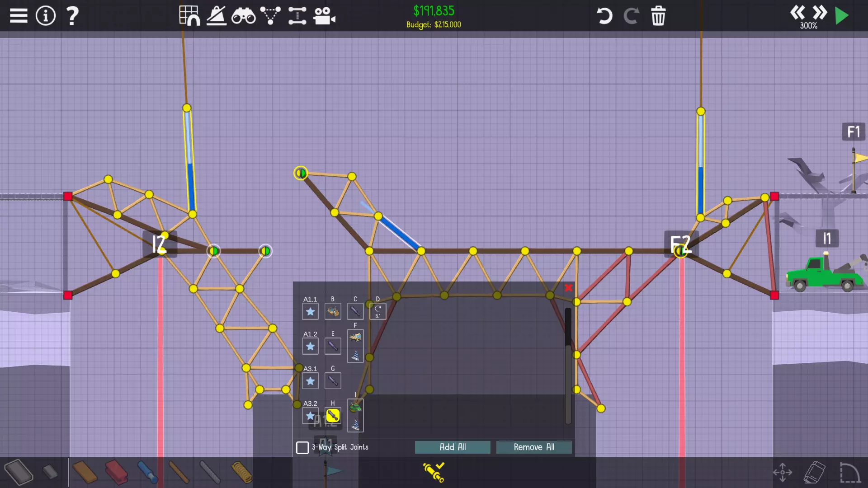
Task: Toggle hydraulic phase H highlighted in yellow
Action: [x=333, y=415]
